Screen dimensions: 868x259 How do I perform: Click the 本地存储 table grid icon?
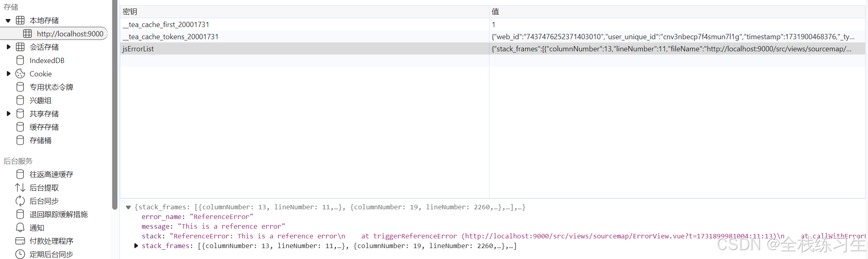[x=20, y=20]
